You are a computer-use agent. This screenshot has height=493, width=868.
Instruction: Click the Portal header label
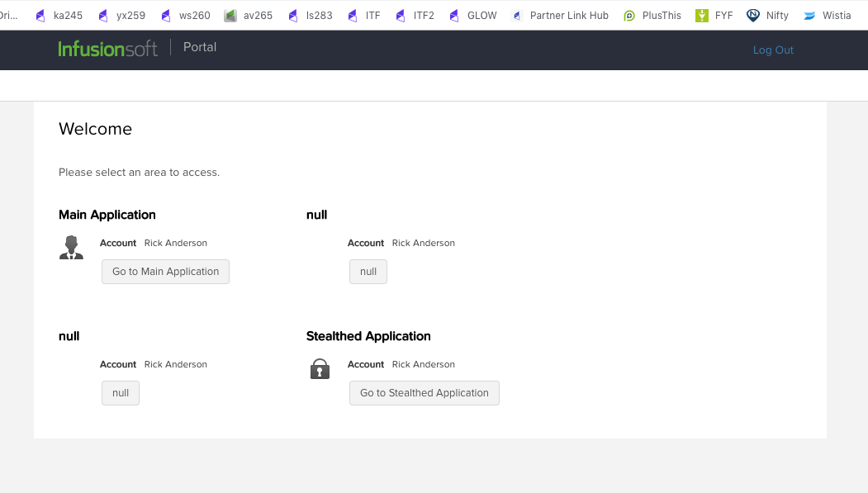200,47
